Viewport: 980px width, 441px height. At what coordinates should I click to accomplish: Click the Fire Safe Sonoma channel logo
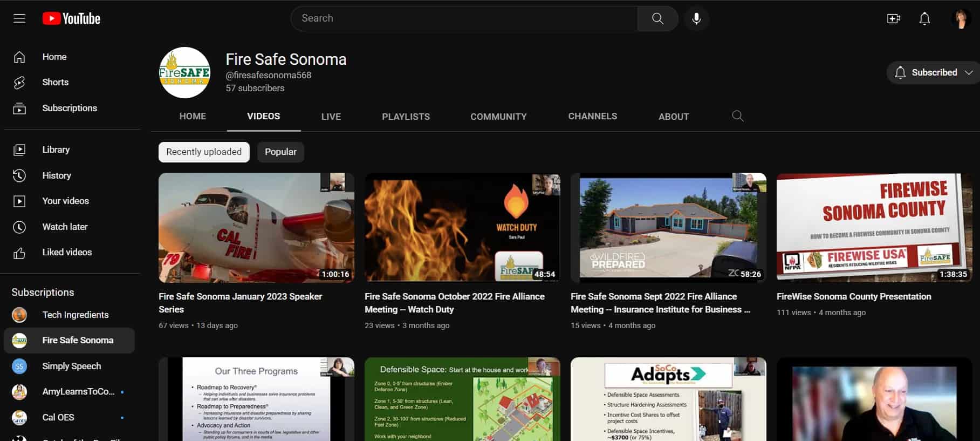point(184,72)
